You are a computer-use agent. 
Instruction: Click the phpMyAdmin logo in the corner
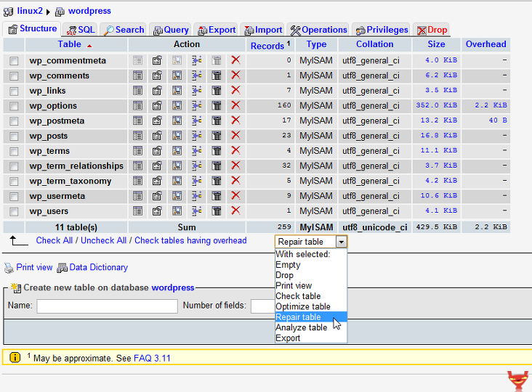tap(519, 381)
